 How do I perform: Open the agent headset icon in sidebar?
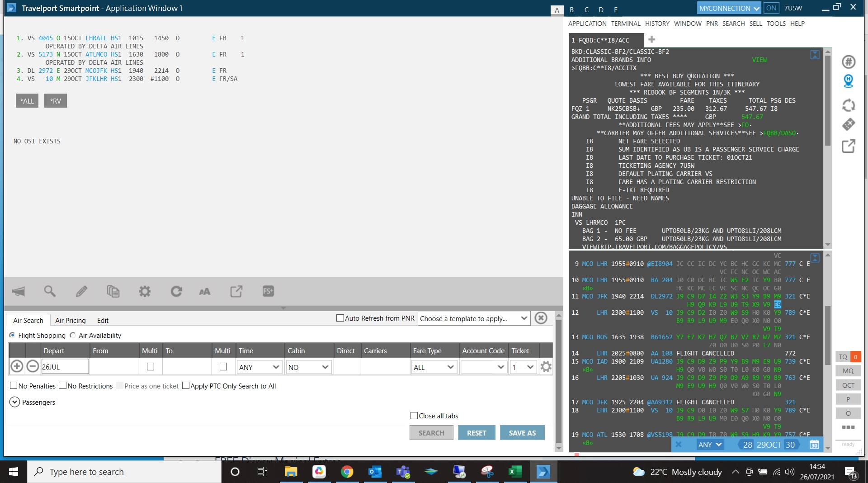(849, 81)
